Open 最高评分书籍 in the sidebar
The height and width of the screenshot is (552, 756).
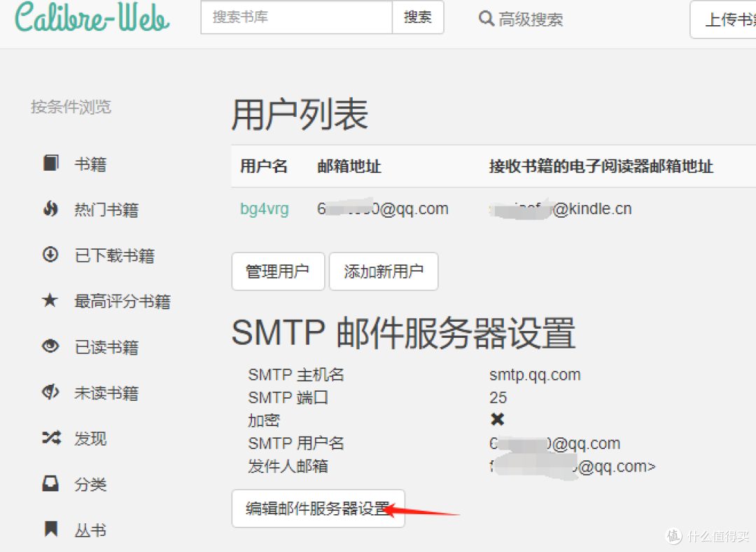pos(122,302)
